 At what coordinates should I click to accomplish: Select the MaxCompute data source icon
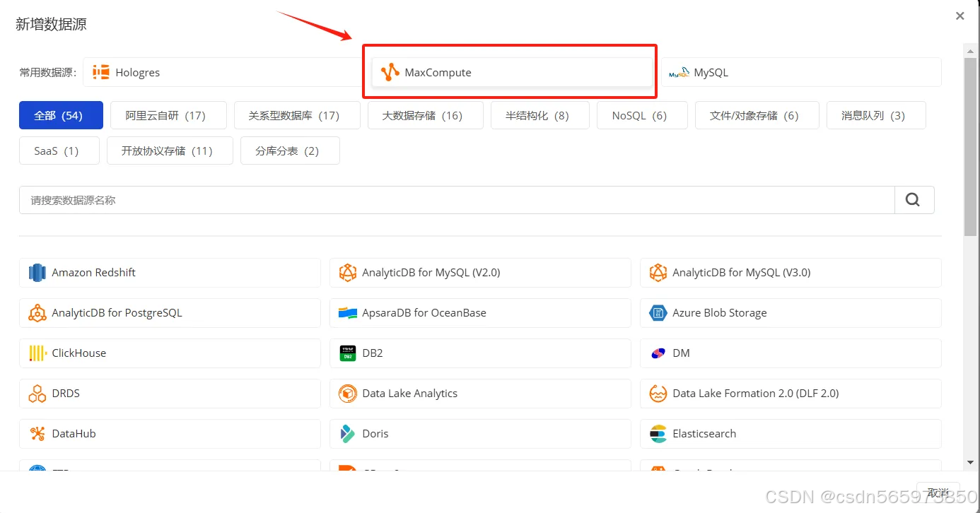pos(390,71)
